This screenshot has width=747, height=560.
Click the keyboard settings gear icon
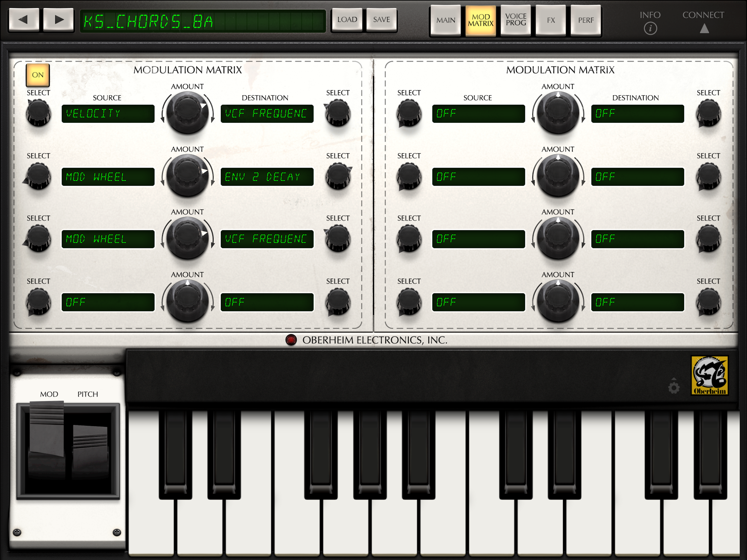[674, 388]
